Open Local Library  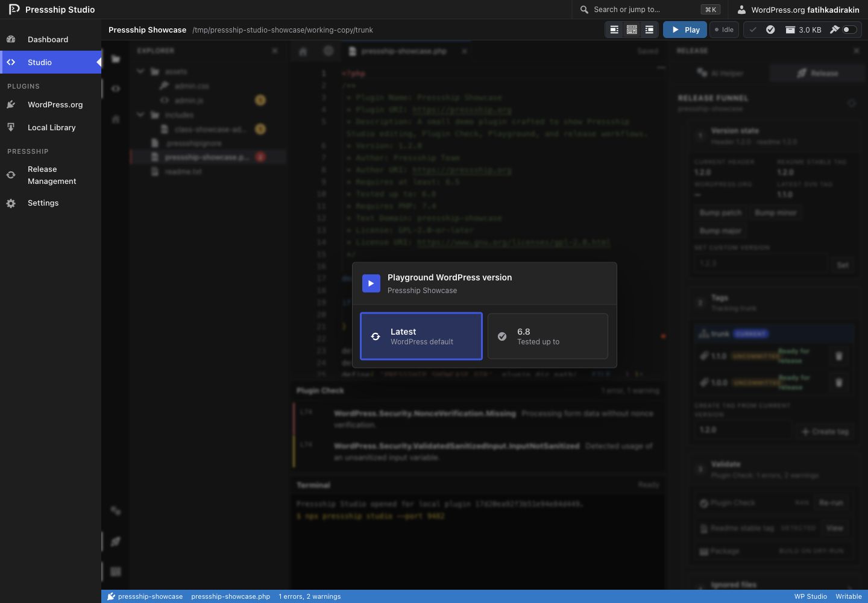coord(51,127)
